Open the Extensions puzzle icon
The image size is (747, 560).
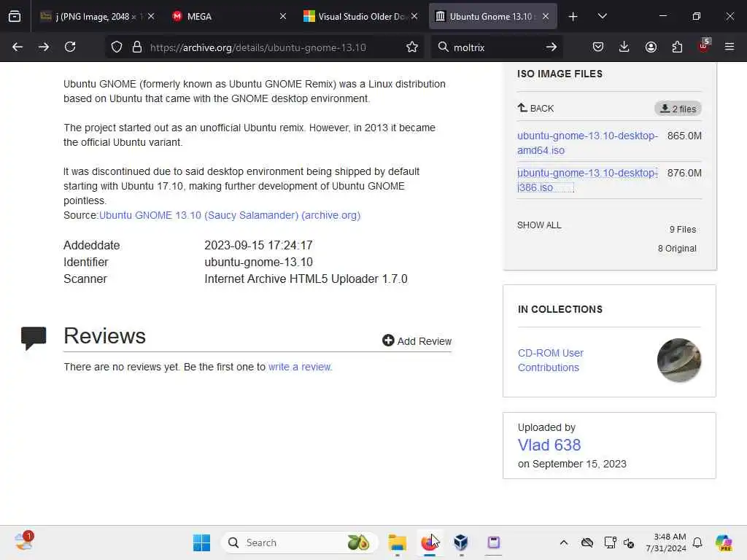(x=677, y=47)
